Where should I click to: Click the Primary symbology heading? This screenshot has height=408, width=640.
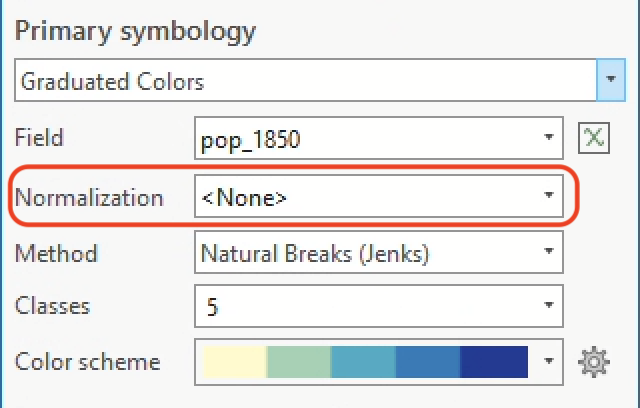pos(136,30)
